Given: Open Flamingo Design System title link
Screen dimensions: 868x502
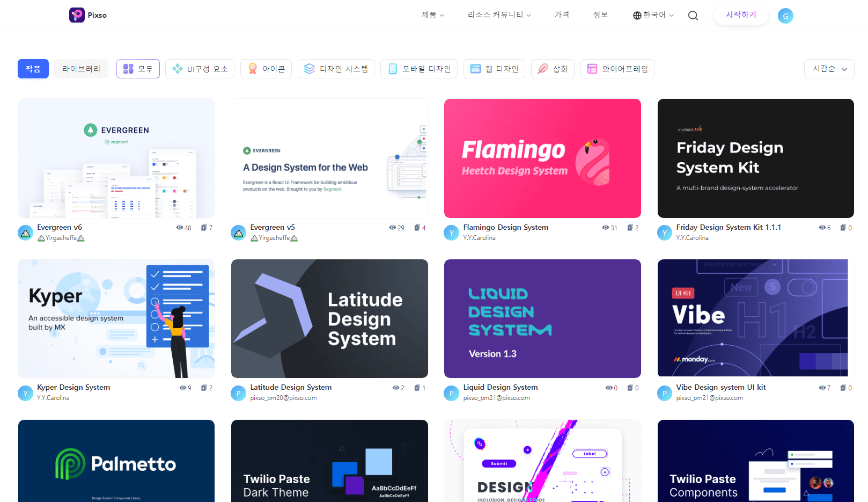Looking at the screenshot, I should (x=506, y=228).
